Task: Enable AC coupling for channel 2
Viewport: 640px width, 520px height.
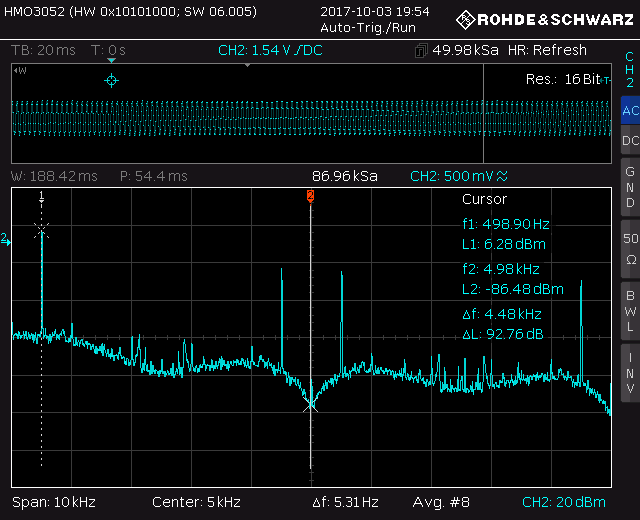Action: click(629, 111)
